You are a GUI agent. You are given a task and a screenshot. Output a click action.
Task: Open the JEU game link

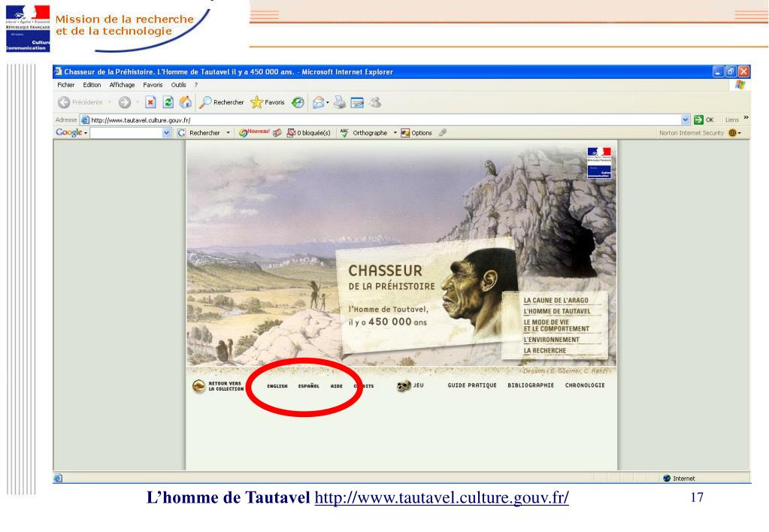pos(419,385)
